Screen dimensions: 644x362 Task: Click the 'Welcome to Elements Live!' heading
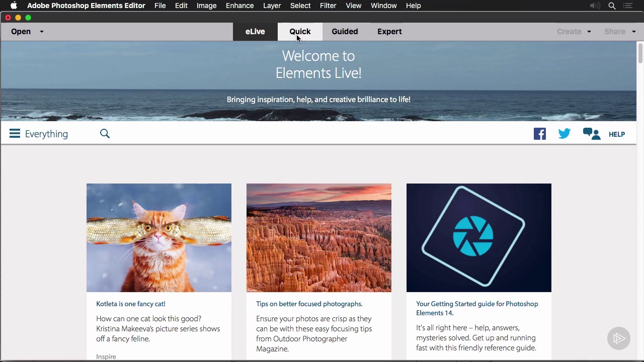click(318, 64)
